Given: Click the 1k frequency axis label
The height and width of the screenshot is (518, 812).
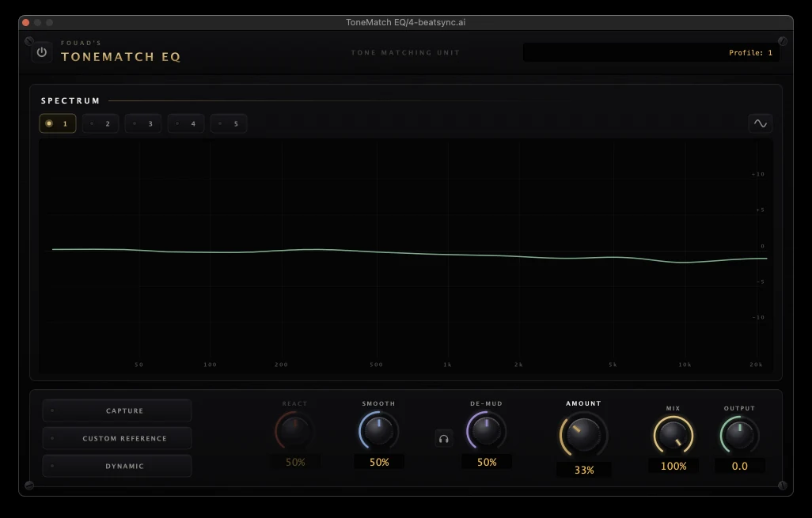Looking at the screenshot, I should (x=447, y=365).
